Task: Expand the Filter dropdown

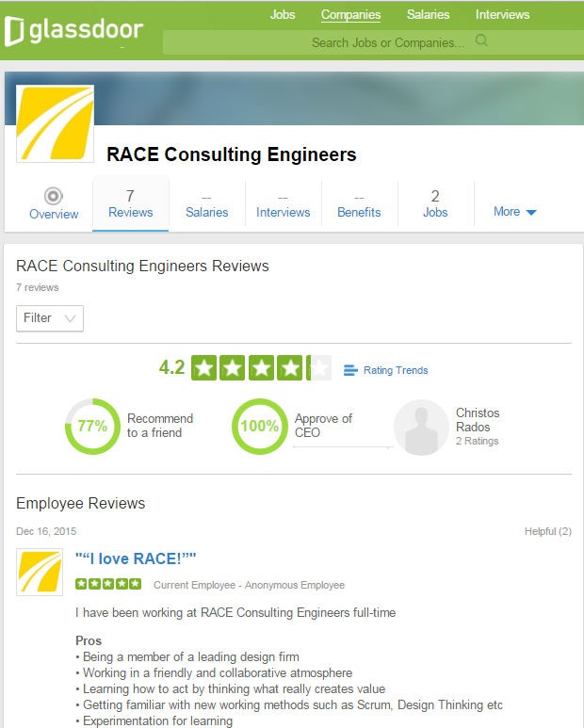Action: coord(50,318)
